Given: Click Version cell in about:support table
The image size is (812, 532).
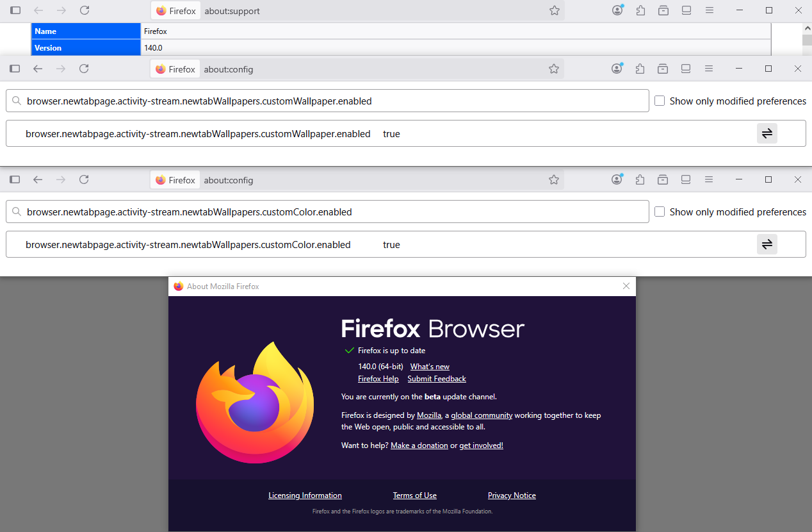Looking at the screenshot, I should pos(86,47).
